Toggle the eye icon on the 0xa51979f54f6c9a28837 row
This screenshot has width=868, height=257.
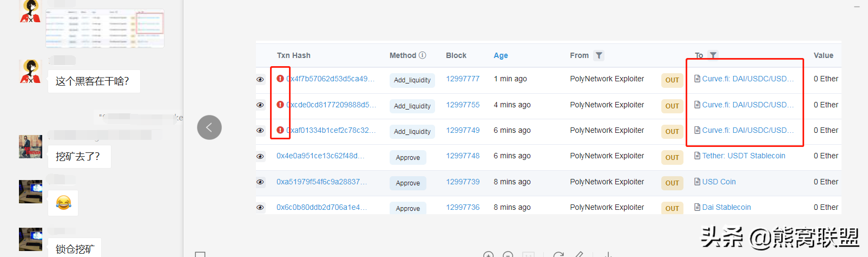260,182
